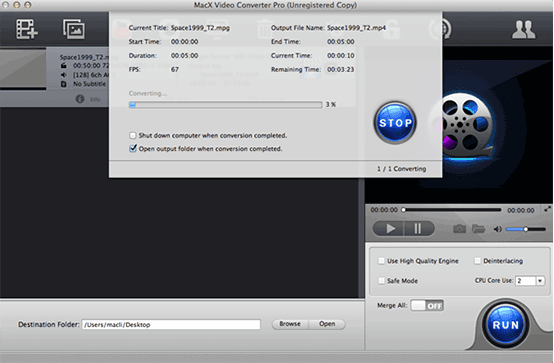Click the 1 / 1 Converting status text
The width and height of the screenshot is (554, 363).
[x=401, y=169]
